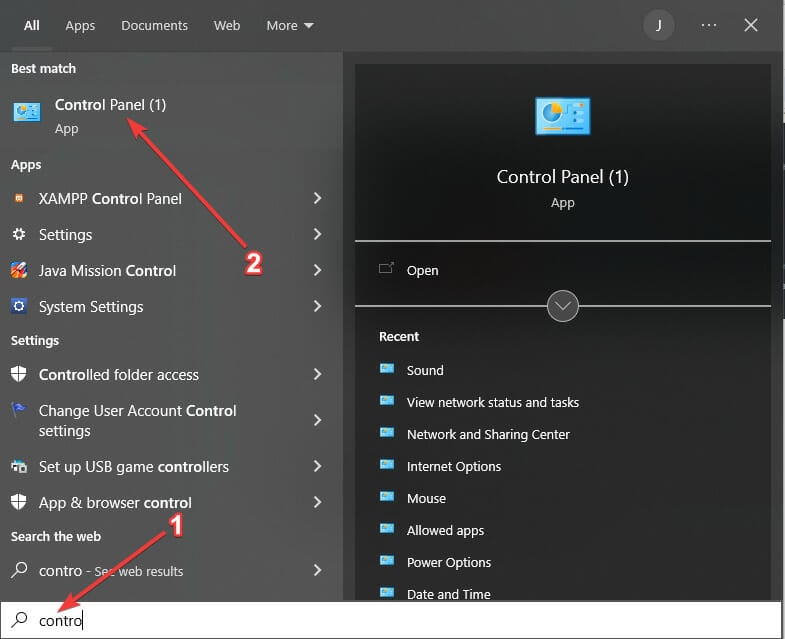Open the More filter dropdown
Viewport: 785px width, 639px height.
[x=290, y=26]
